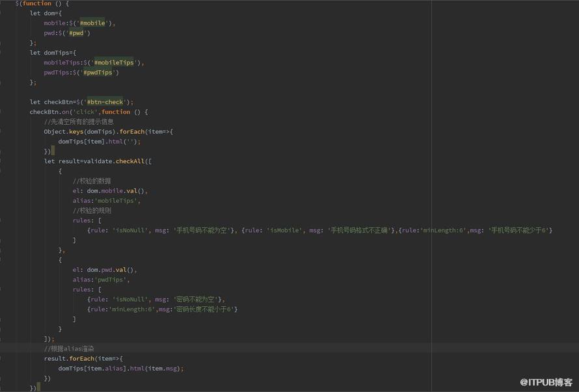Click the '#pwdTips' selector string
Image resolution: width=579 pixels, height=392 pixels.
(98, 72)
